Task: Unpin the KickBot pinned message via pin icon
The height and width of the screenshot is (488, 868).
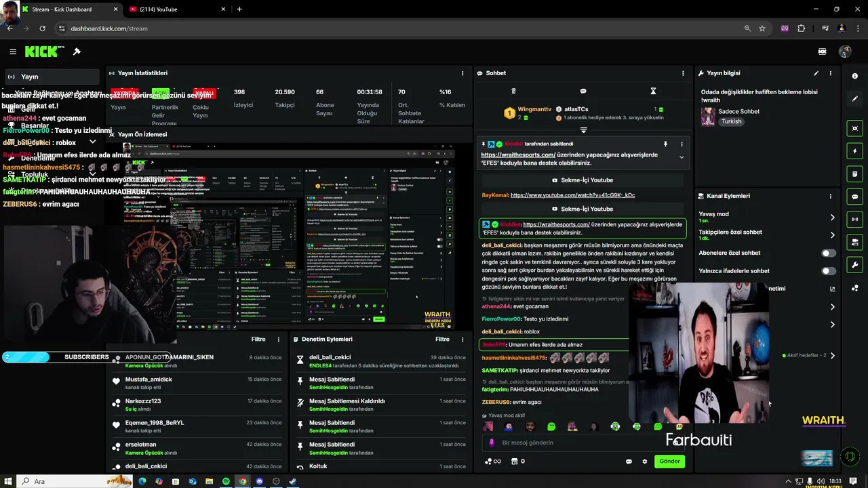Action: [665, 144]
